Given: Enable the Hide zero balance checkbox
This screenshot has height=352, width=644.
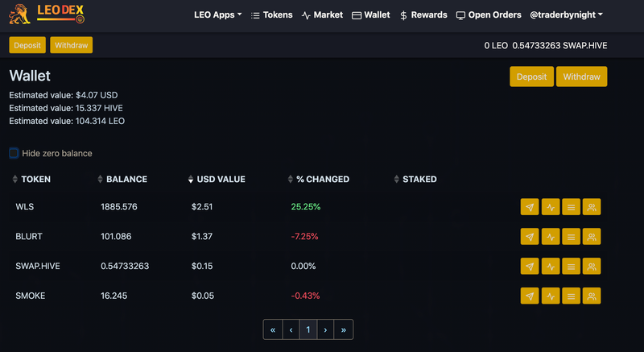Looking at the screenshot, I should pos(14,153).
